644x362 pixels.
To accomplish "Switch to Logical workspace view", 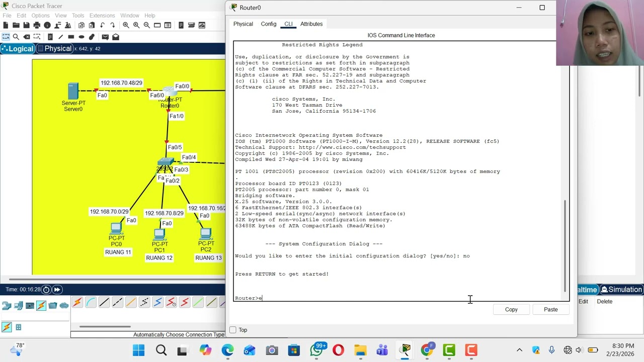I will click(x=18, y=49).
